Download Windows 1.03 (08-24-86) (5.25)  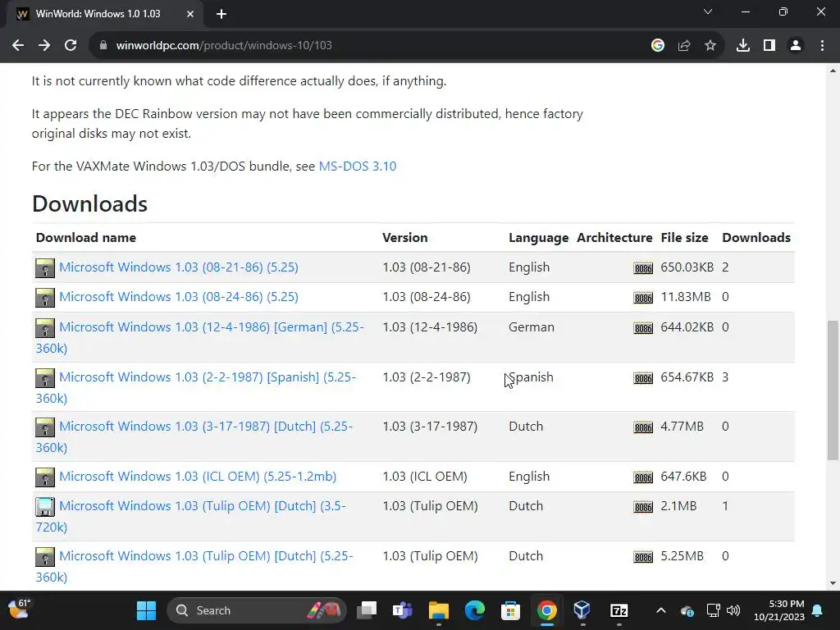178,296
